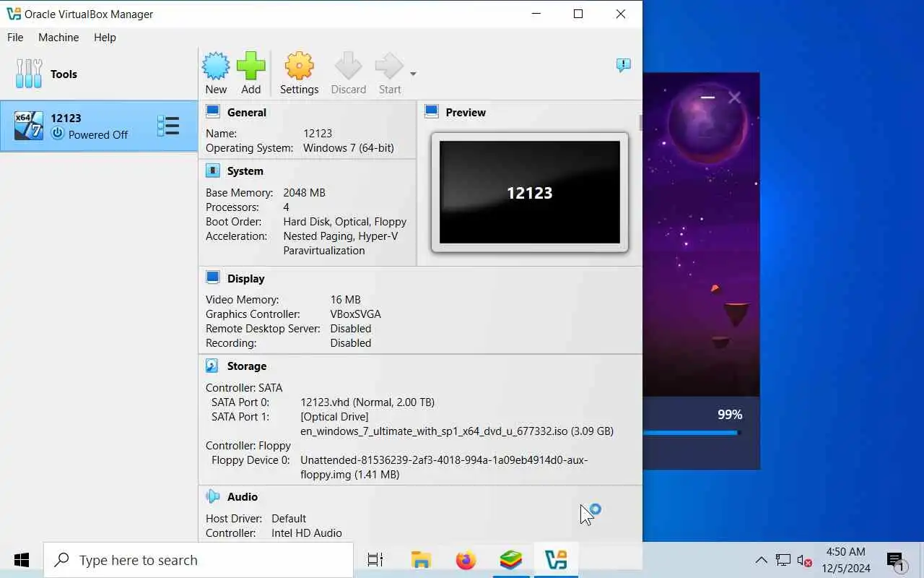Click the Base Memory 2048 MB value
Screen dimensions: 924x578
pos(305,193)
